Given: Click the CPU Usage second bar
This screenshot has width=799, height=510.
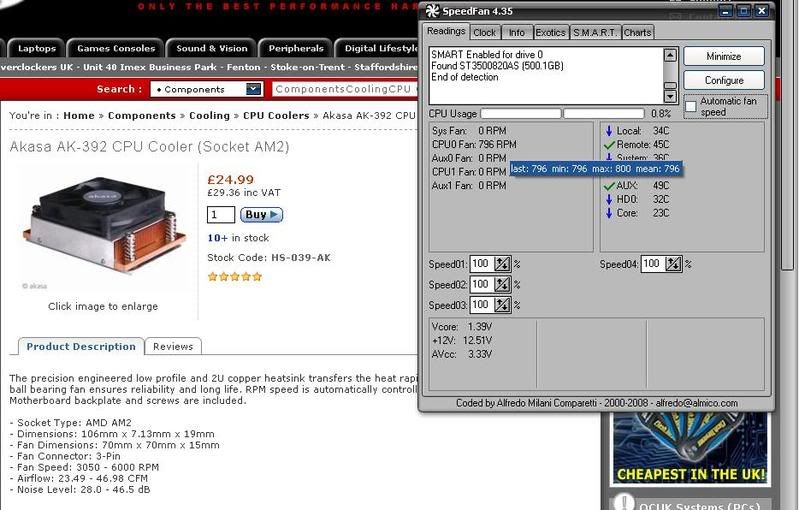Looking at the screenshot, I should point(604,114).
